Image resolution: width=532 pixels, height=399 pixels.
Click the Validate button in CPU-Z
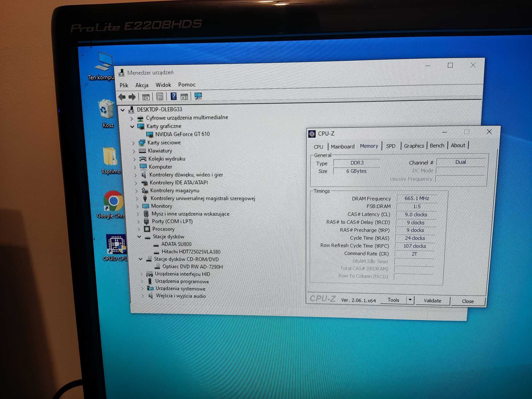click(x=433, y=301)
